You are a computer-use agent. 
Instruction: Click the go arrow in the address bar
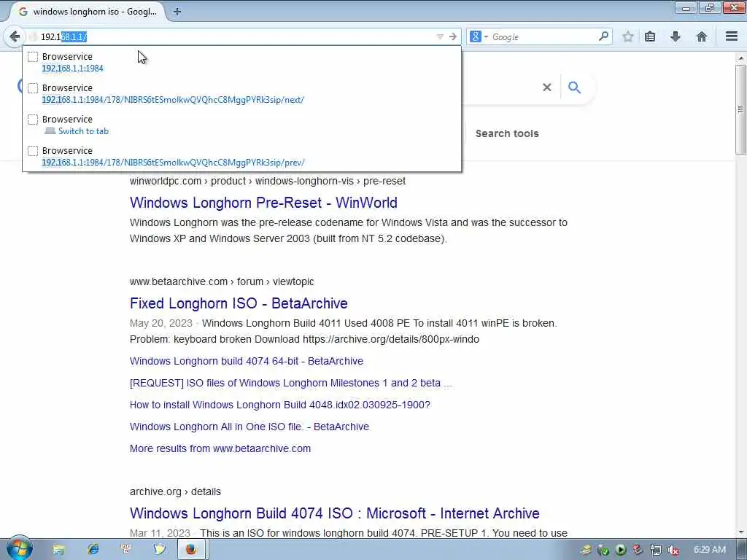tap(452, 36)
